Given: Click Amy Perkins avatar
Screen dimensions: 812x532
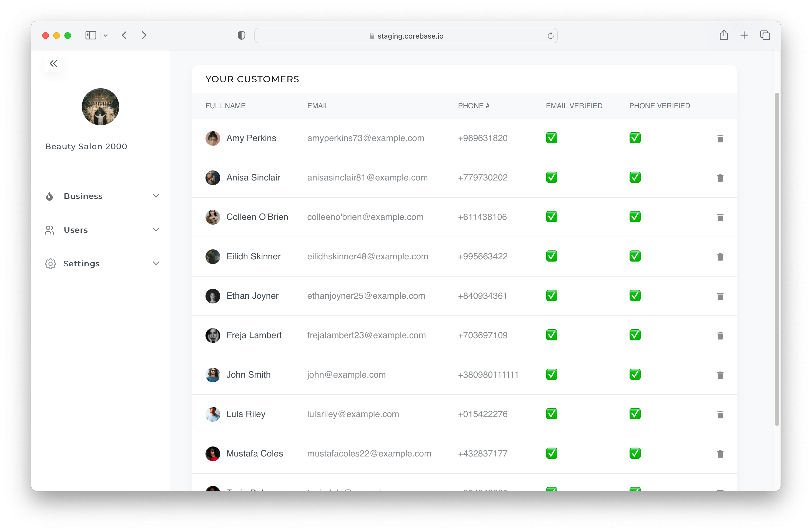Looking at the screenshot, I should point(212,138).
